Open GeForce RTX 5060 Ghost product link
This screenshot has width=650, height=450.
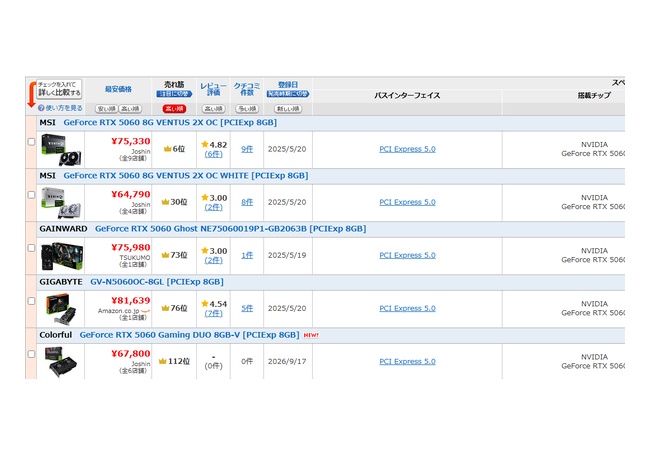click(230, 229)
